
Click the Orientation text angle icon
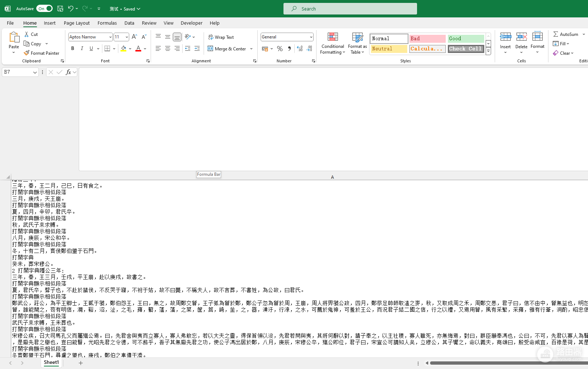188,37
